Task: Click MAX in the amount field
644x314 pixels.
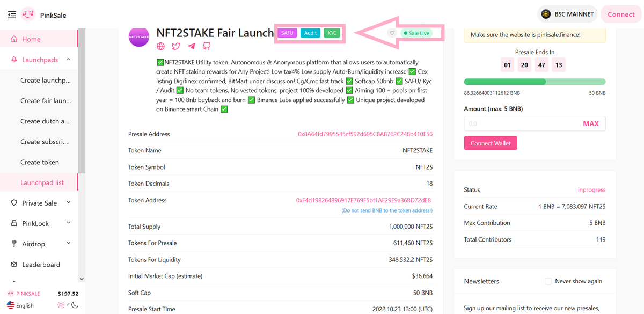Action: pyautogui.click(x=590, y=123)
